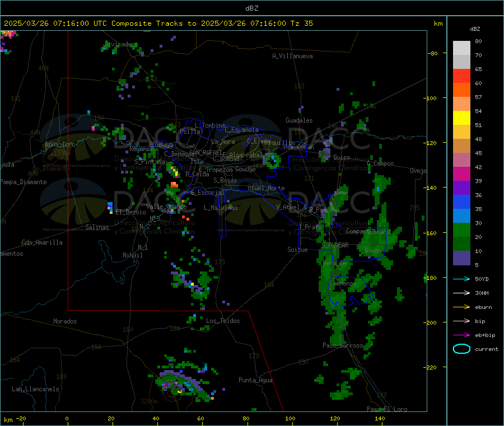504x426 pixels.
Task: Click the El_Desvio map label
Action: pyautogui.click(x=130, y=212)
